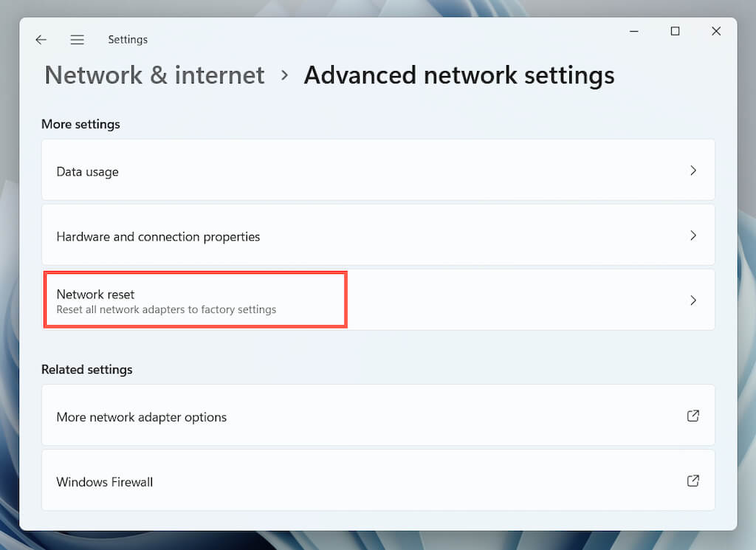
Task: Open More network adapter options
Action: point(142,417)
